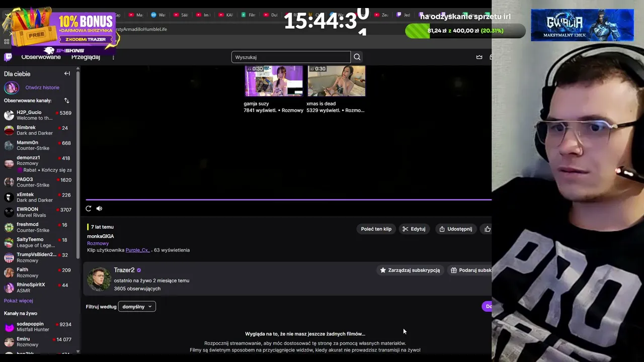Open freshmcd's channel avatar
The width and height of the screenshot is (644, 362).
[x=9, y=227]
